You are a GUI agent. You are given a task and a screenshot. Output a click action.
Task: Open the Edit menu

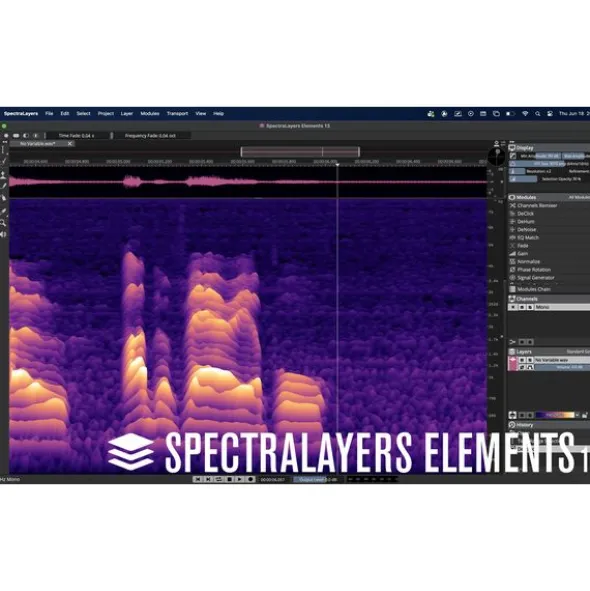pos(65,113)
